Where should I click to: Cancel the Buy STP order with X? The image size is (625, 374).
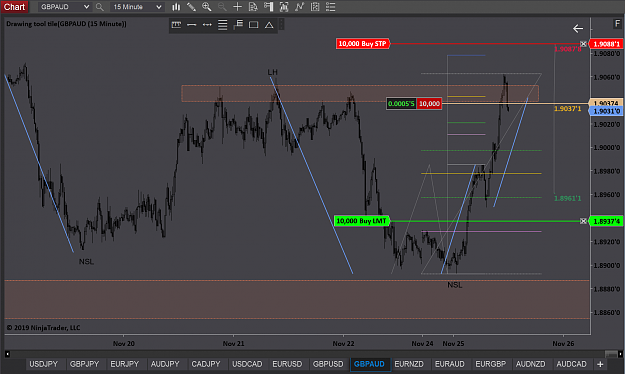click(x=584, y=44)
